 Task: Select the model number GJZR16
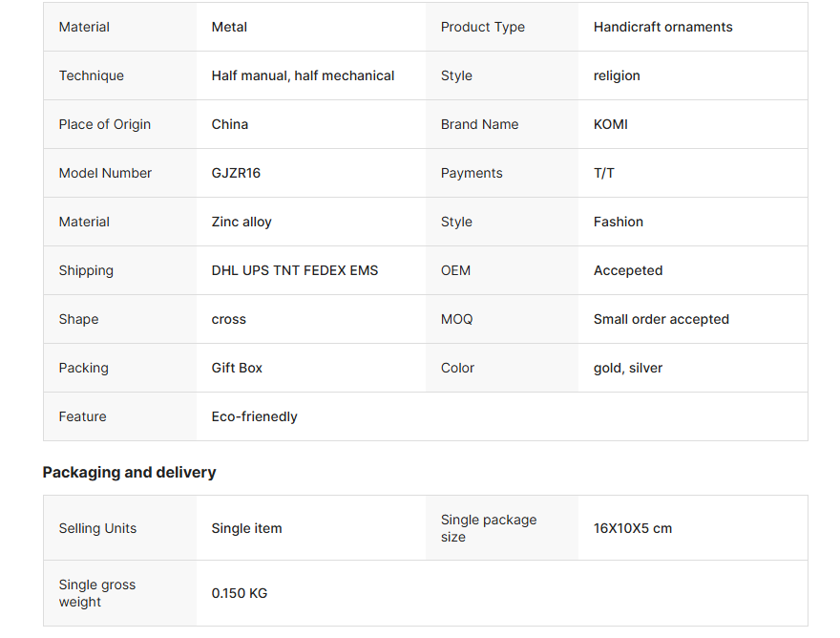click(x=236, y=173)
